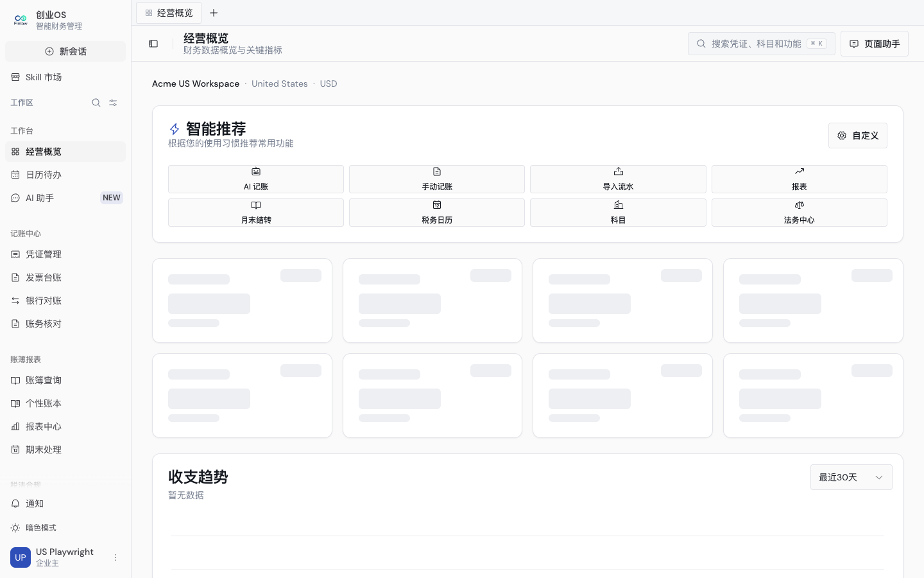Open the US Playwright user options menu

click(116, 557)
